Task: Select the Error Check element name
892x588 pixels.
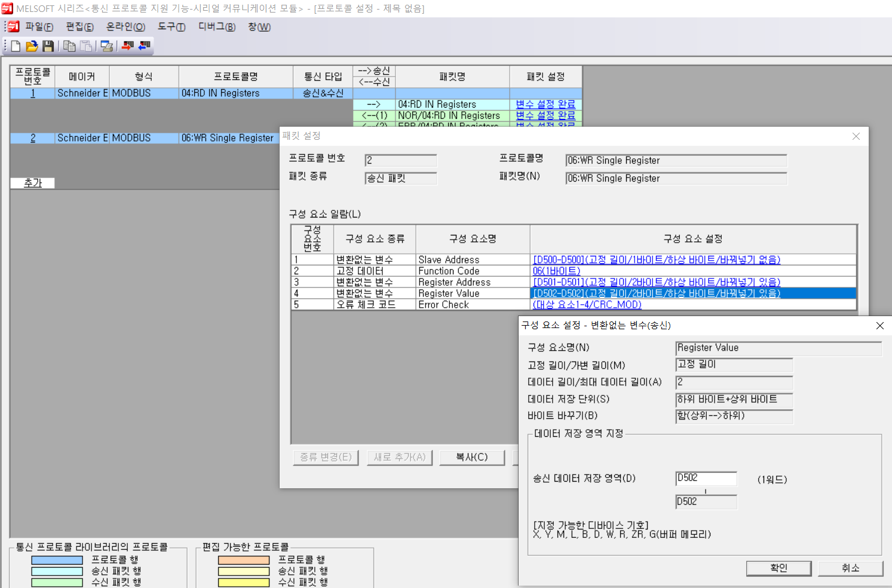Action: pyautogui.click(x=473, y=305)
